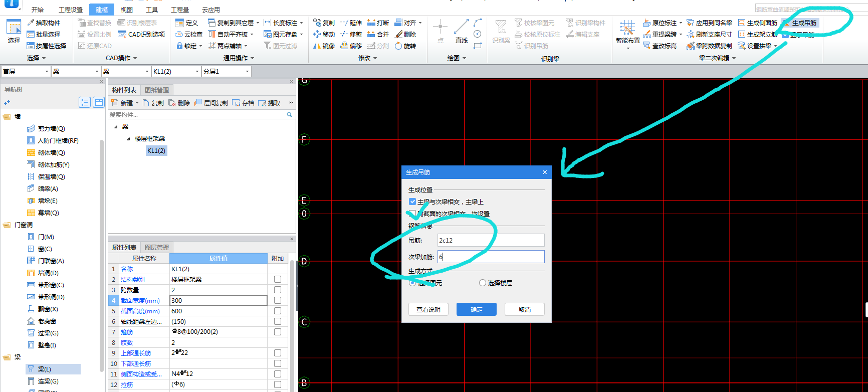Viewport: 868px width, 392px height.
Task: Open the 工程设置 ribbon tab
Action: [71, 10]
